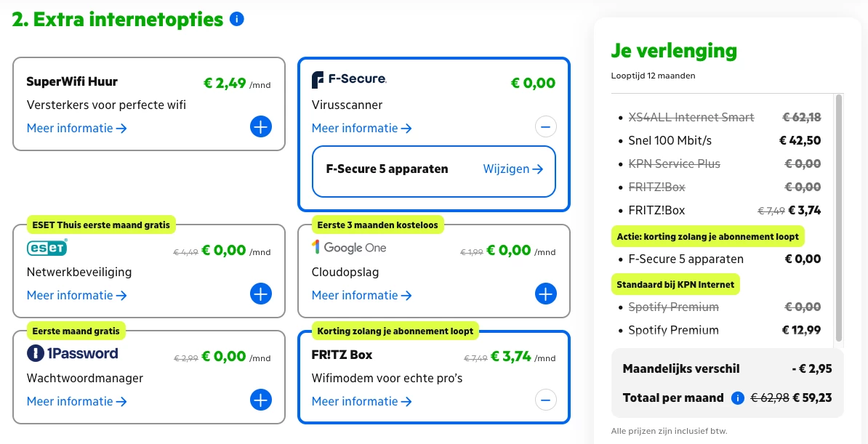The image size is (868, 444).
Task: Click the Je verlenging summary scrollbar
Action: coord(840,218)
